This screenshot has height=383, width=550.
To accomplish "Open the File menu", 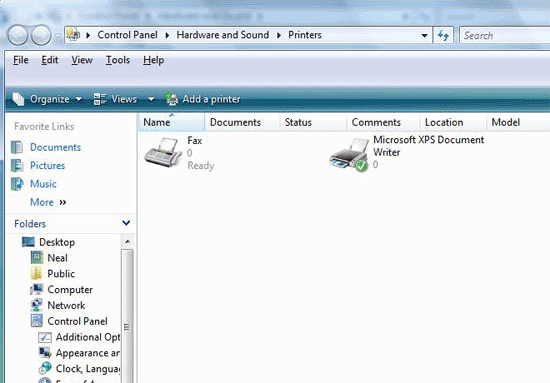I will (x=21, y=60).
